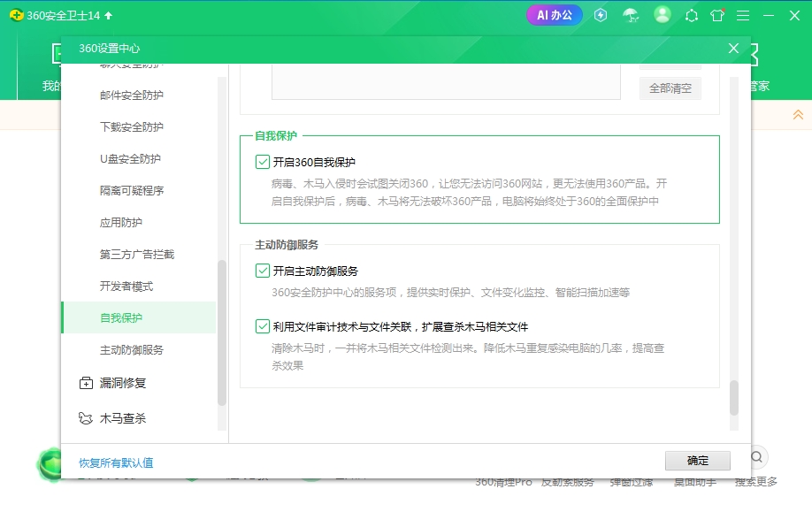The width and height of the screenshot is (812, 512).
Task: Open the main hamburger menu icon
Action: coord(743,16)
